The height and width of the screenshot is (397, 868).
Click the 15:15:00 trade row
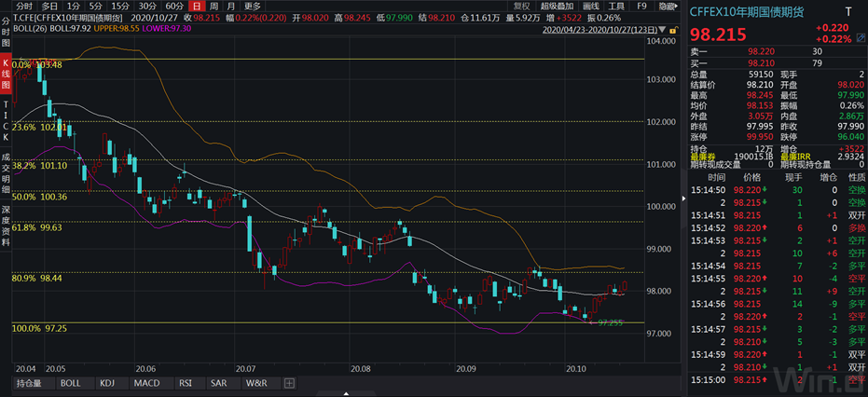point(778,379)
